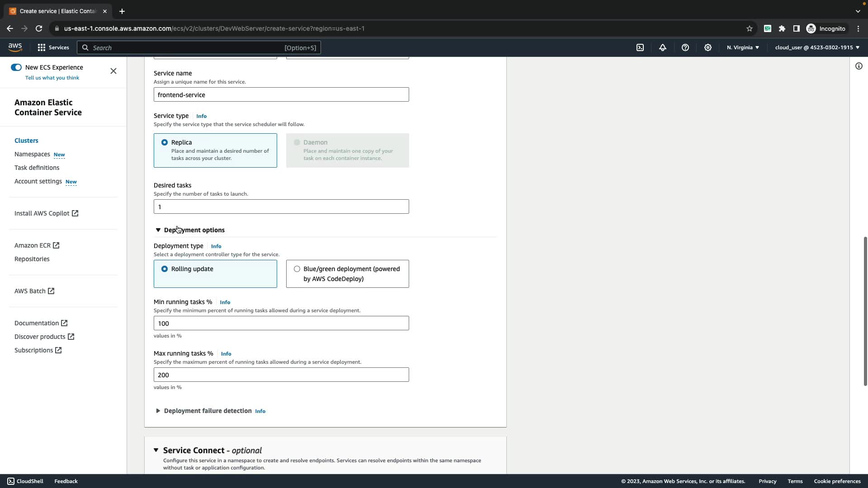Open CloudShell from the top navigation bar
Image resolution: width=868 pixels, height=488 pixels.
click(640, 47)
